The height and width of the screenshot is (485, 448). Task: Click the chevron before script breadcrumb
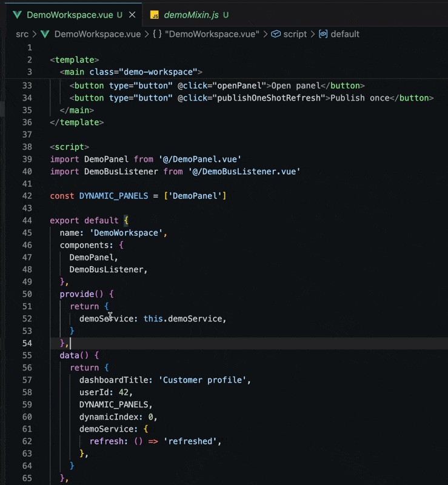(265, 34)
